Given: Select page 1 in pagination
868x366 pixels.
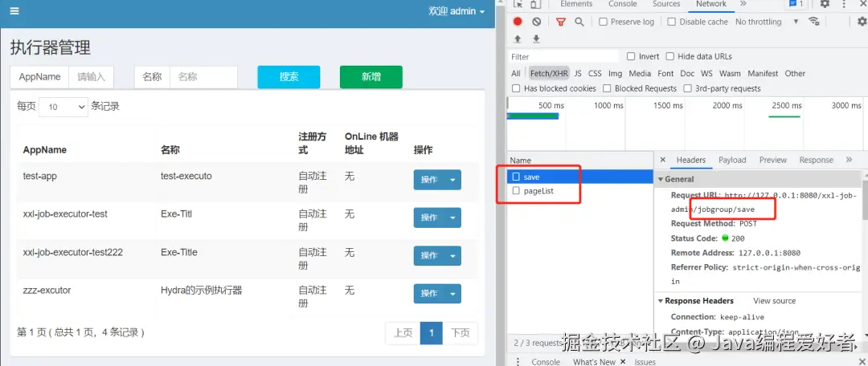Looking at the screenshot, I should [432, 333].
